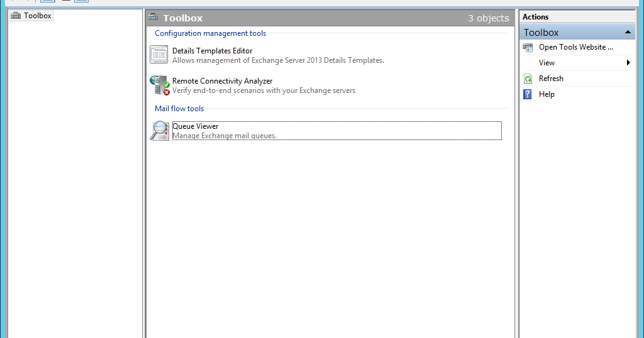Screen dimensions: 644x338
Task: Click the Configuration management tools group header
Action: coord(210,33)
